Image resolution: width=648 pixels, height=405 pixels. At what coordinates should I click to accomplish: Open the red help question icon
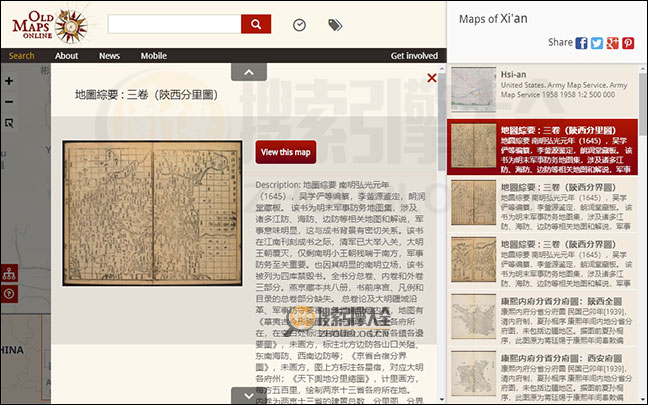pyautogui.click(x=9, y=294)
